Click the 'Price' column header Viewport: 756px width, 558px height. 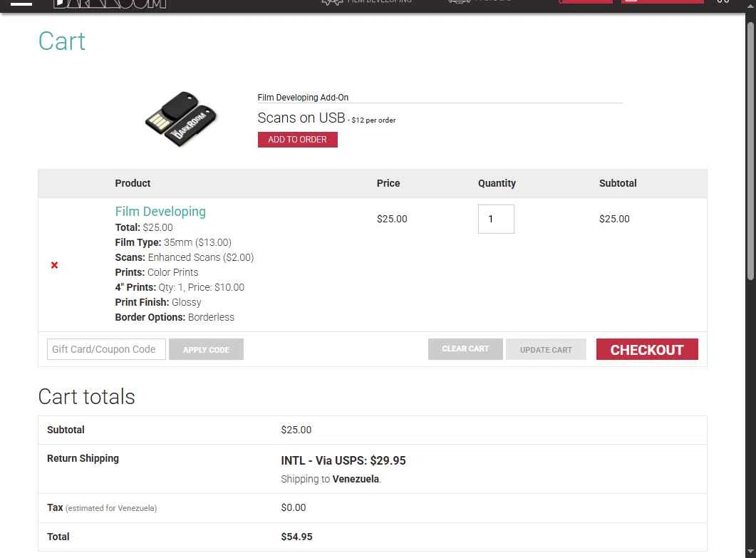(x=388, y=183)
